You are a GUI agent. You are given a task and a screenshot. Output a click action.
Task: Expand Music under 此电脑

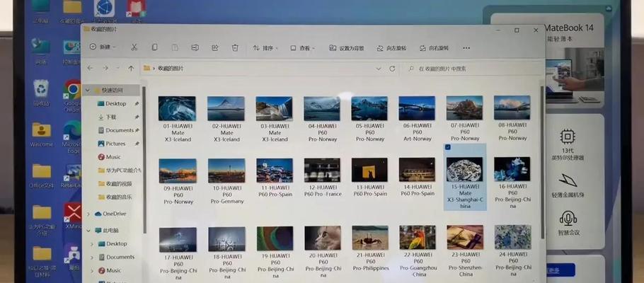click(x=93, y=271)
